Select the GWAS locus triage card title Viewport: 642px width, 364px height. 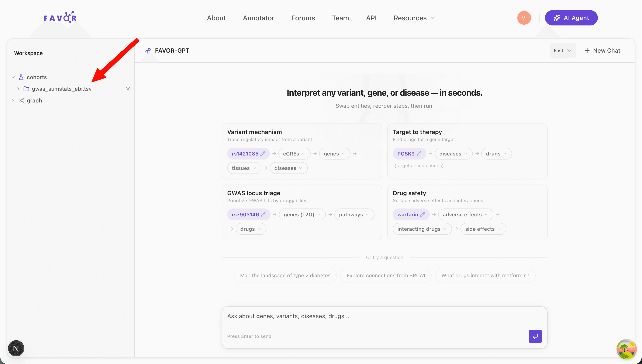pos(253,193)
